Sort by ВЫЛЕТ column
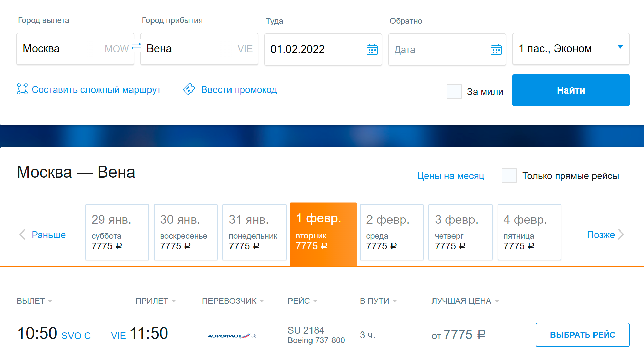This screenshot has width=644, height=362. (x=35, y=301)
